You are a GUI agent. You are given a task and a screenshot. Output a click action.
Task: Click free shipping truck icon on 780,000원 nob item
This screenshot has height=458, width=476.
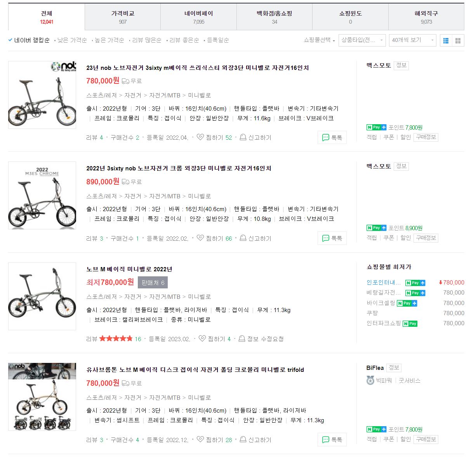coord(125,81)
